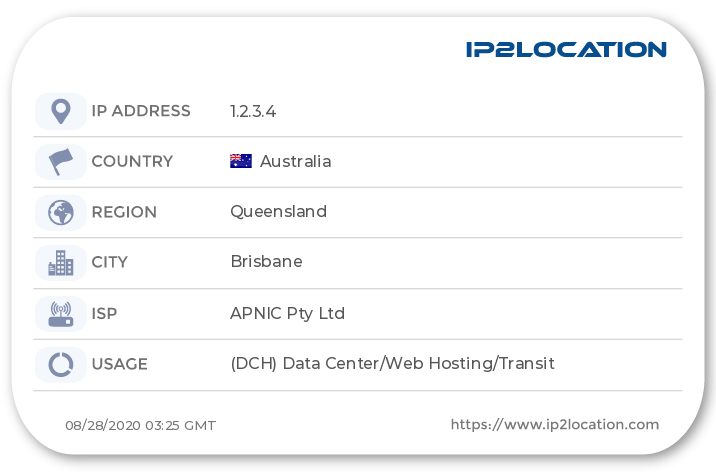This screenshot has width=716, height=472.
Task: Click the IP ADDRESS label
Action: (x=140, y=111)
